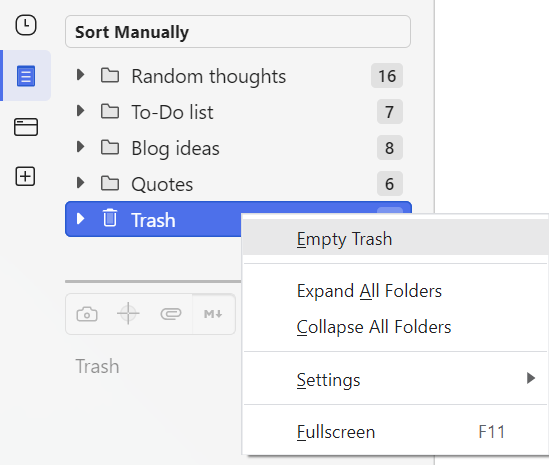Open the History panel clock icon
Viewport: 558px width, 465px height.
pos(26,25)
